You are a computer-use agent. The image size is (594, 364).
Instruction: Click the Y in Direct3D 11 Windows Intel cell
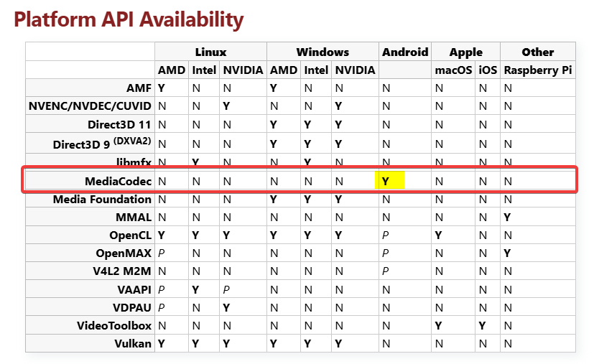307,124
